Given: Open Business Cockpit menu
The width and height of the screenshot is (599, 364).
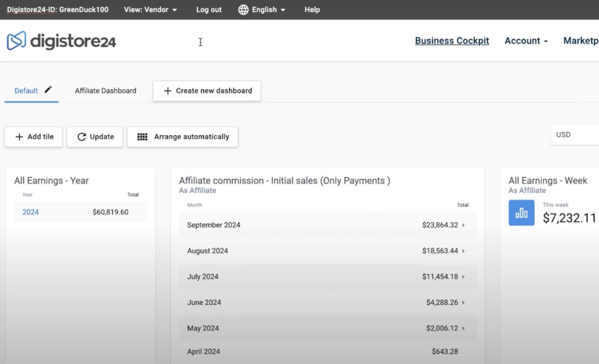Looking at the screenshot, I should tap(452, 41).
